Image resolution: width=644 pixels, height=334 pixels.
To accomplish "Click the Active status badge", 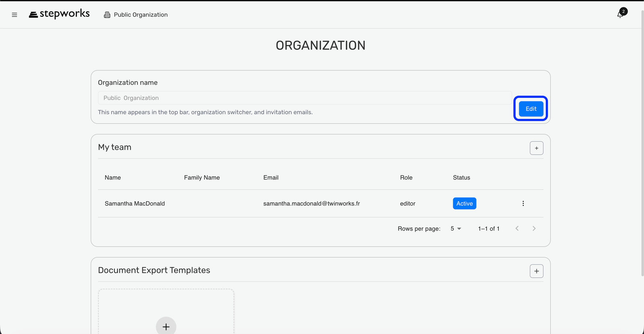I will point(464,204).
